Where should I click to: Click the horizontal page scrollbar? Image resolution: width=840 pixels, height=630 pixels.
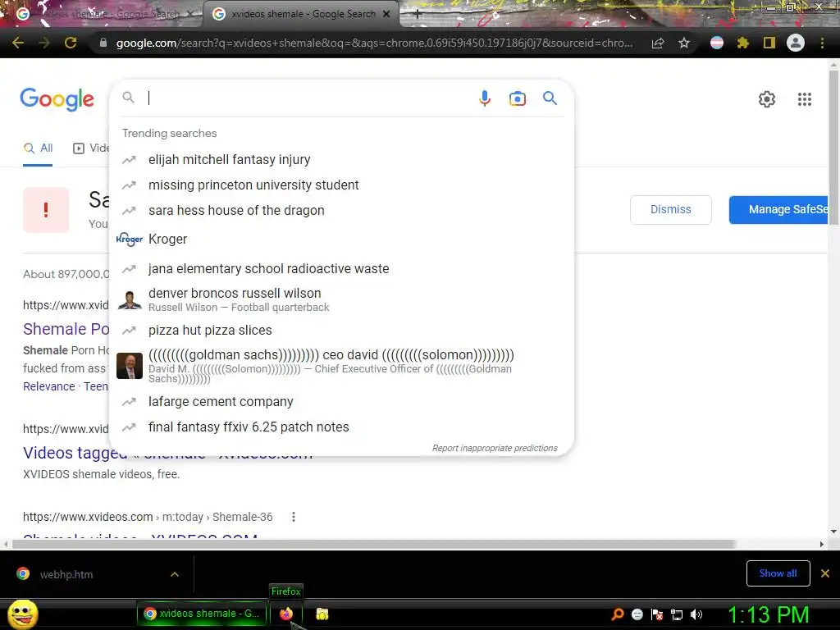tap(373, 545)
